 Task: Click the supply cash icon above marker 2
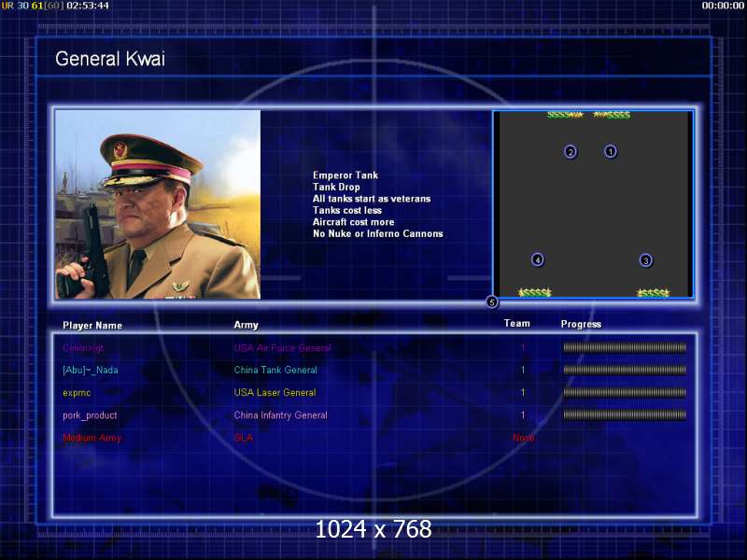click(x=565, y=115)
